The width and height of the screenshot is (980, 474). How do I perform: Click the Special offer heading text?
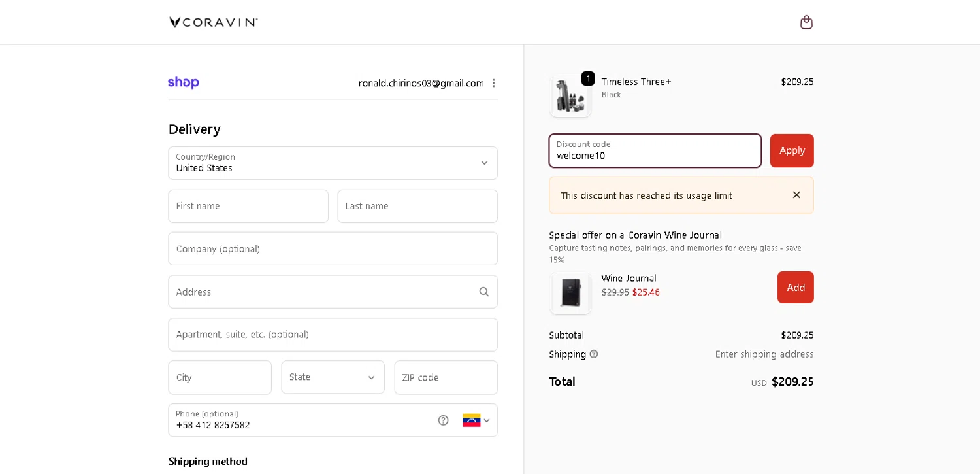point(636,235)
